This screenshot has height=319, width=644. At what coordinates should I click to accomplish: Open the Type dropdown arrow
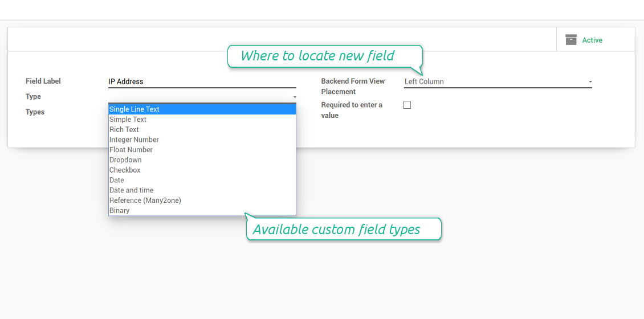pos(295,97)
